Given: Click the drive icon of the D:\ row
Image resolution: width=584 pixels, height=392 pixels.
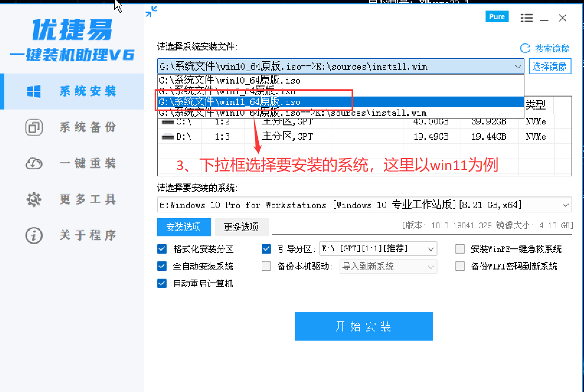Looking at the screenshot, I should coord(168,136).
